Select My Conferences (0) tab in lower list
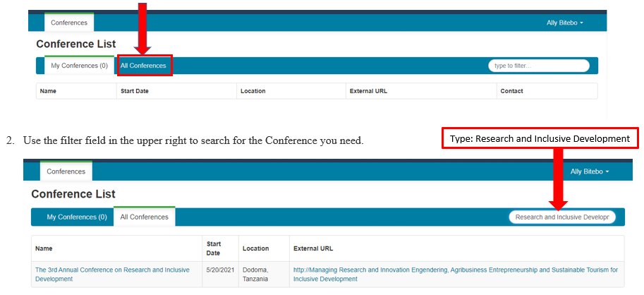Viewport: 644px width, 295px height. 76,217
